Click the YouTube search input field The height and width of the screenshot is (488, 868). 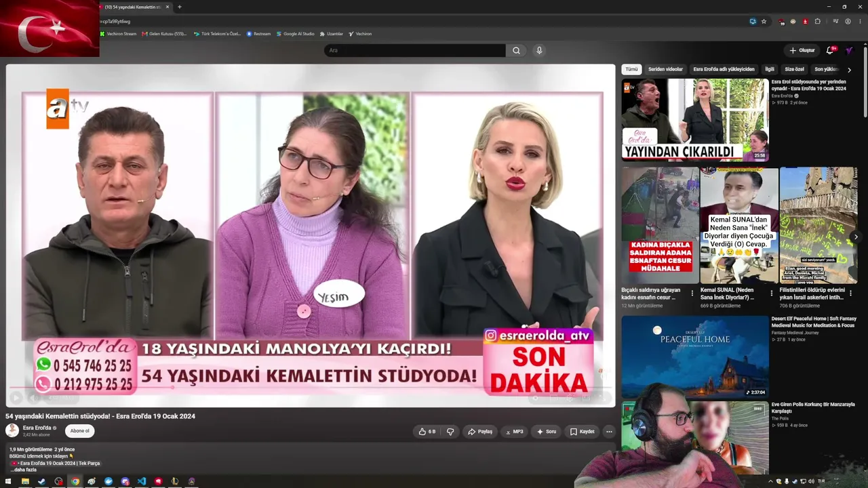click(415, 50)
